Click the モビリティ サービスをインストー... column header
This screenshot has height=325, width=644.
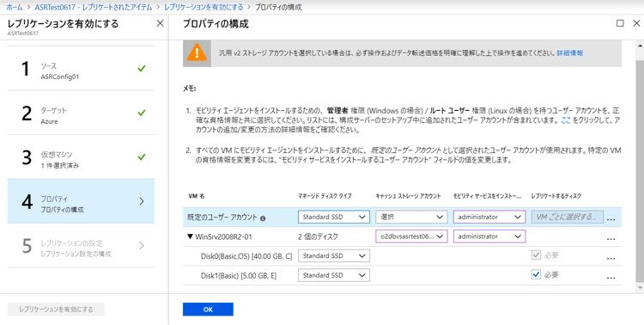click(487, 196)
